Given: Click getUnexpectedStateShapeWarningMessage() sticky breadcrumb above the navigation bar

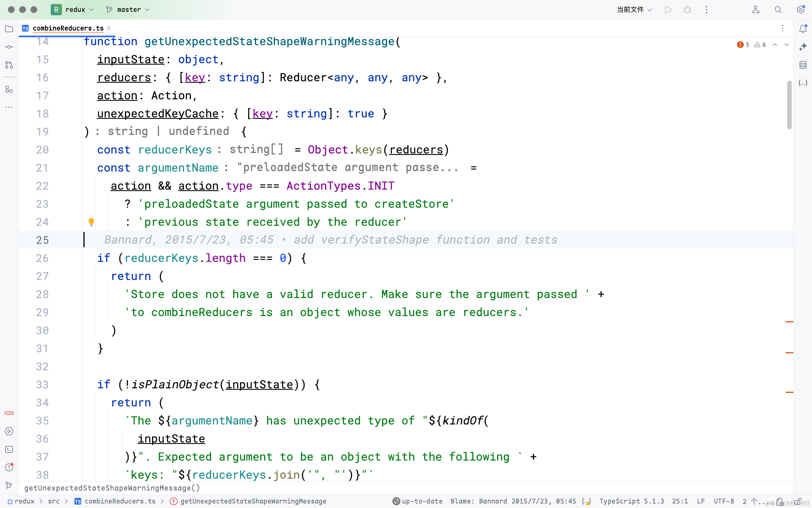Looking at the screenshot, I should (x=112, y=488).
